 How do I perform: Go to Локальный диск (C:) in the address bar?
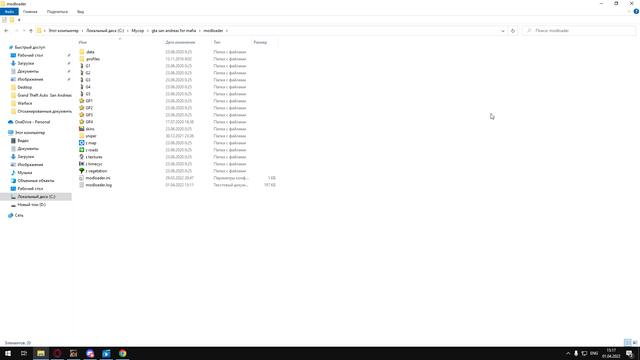(105, 31)
